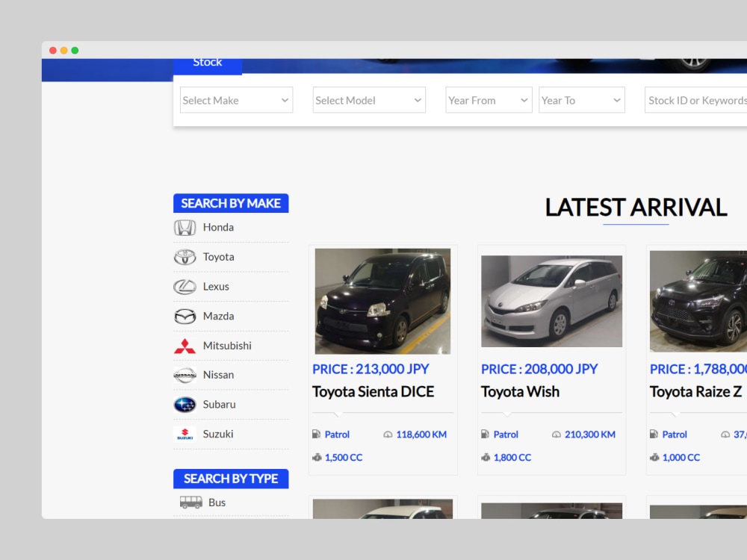Viewport: 747px width, 560px height.
Task: Click the Honda logo icon
Action: 185,228
